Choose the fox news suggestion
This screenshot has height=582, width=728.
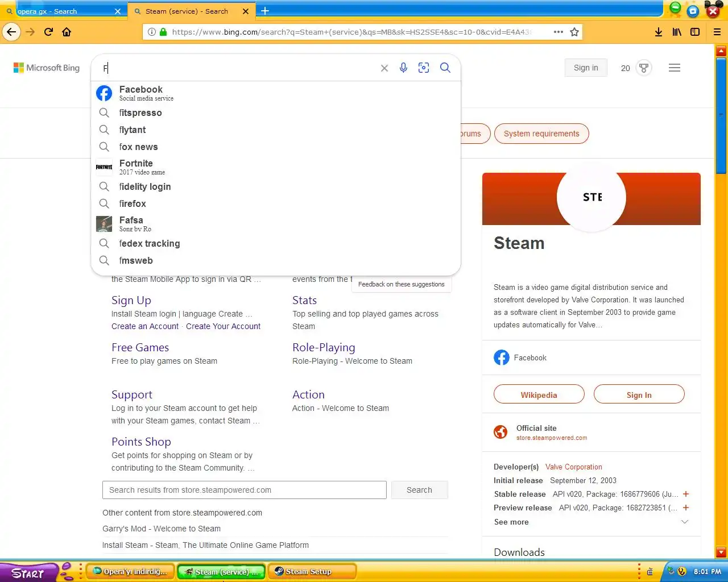[x=276, y=147]
